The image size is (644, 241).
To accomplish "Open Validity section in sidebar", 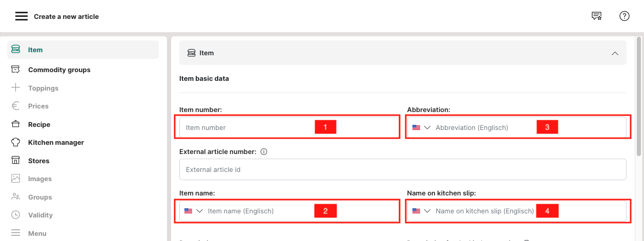I will [x=40, y=215].
